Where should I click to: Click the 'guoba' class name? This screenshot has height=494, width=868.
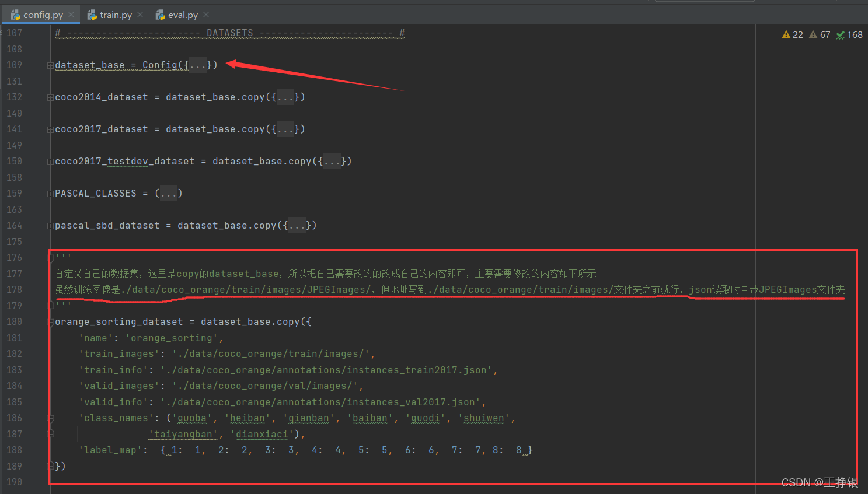pos(192,418)
